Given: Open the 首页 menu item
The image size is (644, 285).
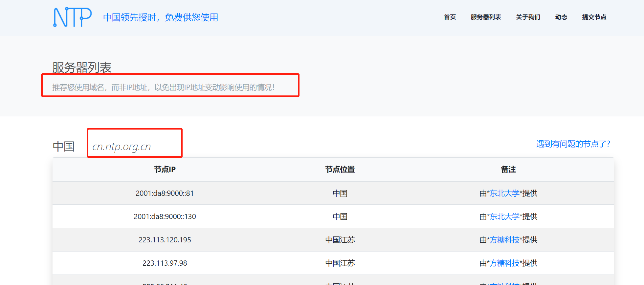Looking at the screenshot, I should point(450,17).
